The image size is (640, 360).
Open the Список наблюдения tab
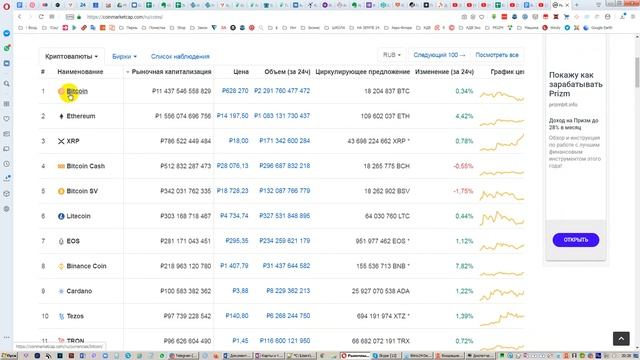(180, 56)
